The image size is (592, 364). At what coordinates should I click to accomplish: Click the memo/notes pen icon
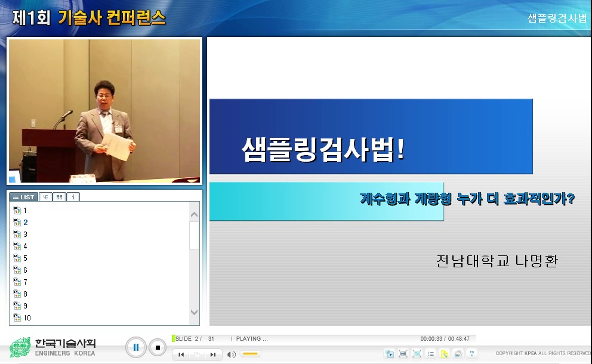point(444,353)
